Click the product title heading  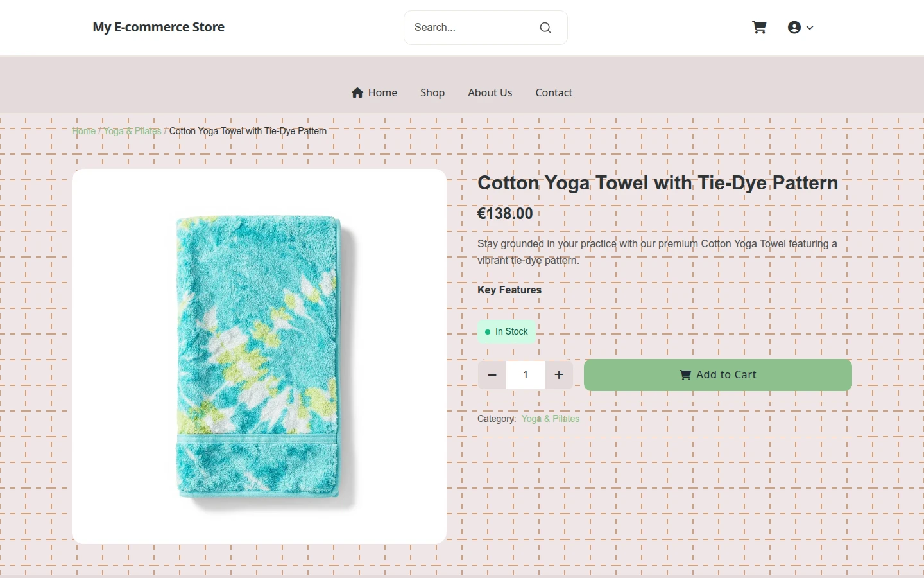pyautogui.click(x=658, y=183)
